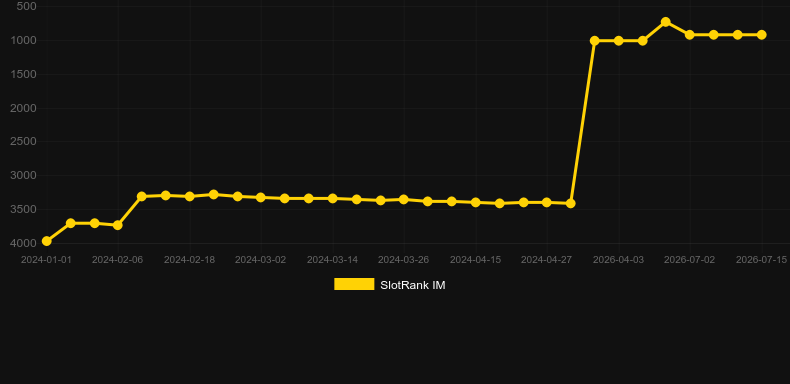Select the last data point at 2026-07-15

[x=762, y=35]
